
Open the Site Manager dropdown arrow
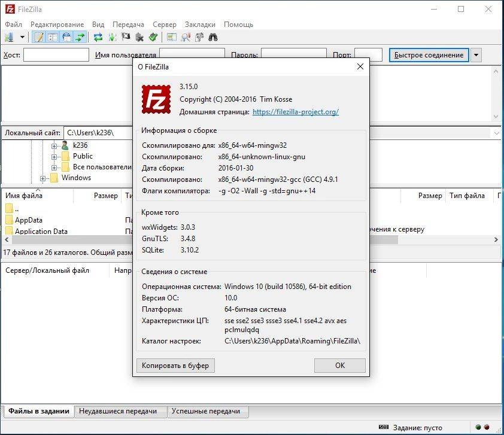coord(22,37)
